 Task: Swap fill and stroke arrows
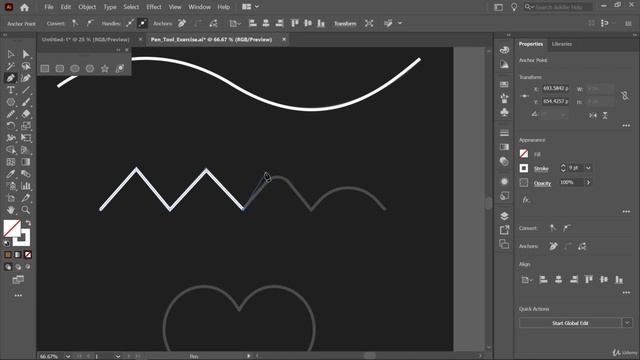[28, 223]
